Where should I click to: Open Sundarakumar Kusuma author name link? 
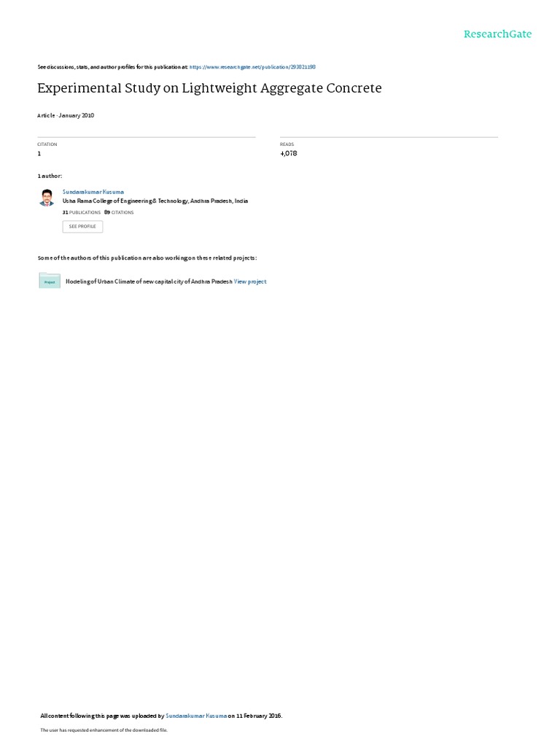click(x=93, y=192)
